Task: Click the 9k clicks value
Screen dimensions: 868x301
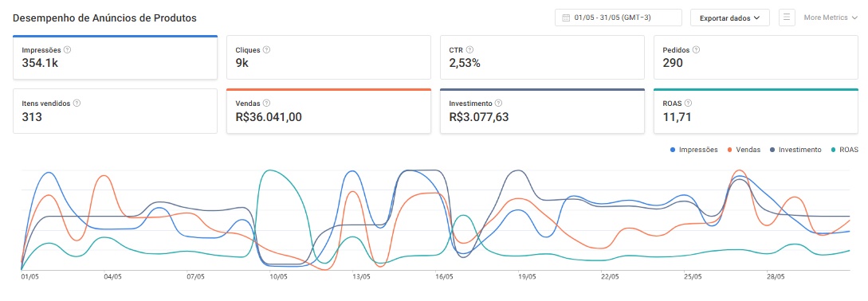Action: point(242,63)
